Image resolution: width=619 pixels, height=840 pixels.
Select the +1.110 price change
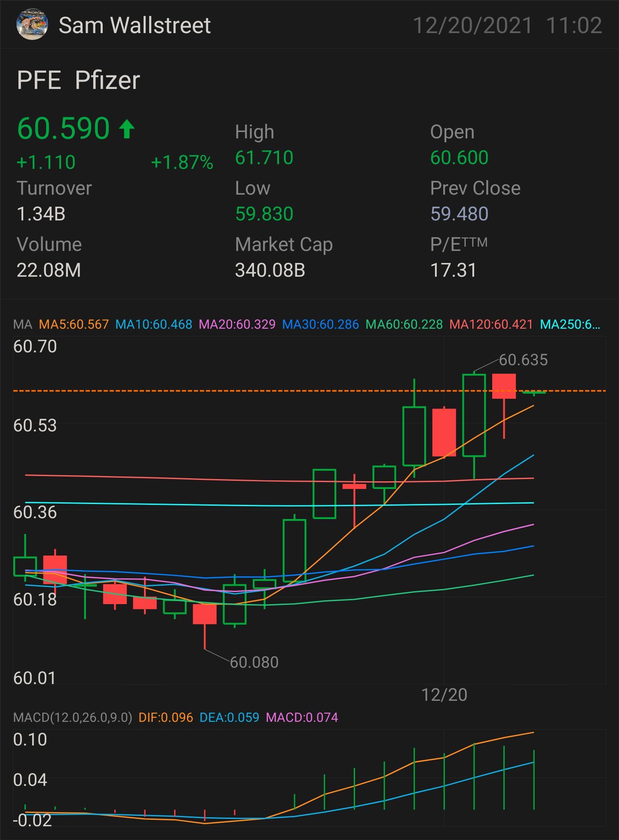(46, 162)
